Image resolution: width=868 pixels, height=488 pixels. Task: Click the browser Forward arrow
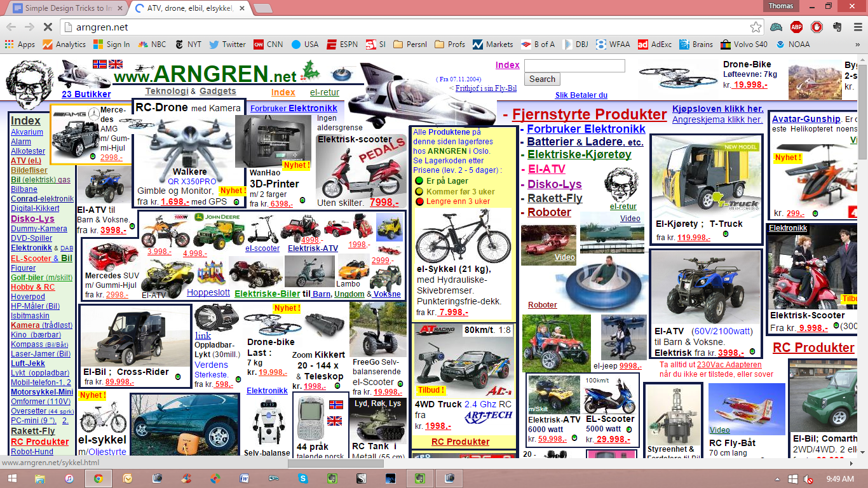point(30,27)
